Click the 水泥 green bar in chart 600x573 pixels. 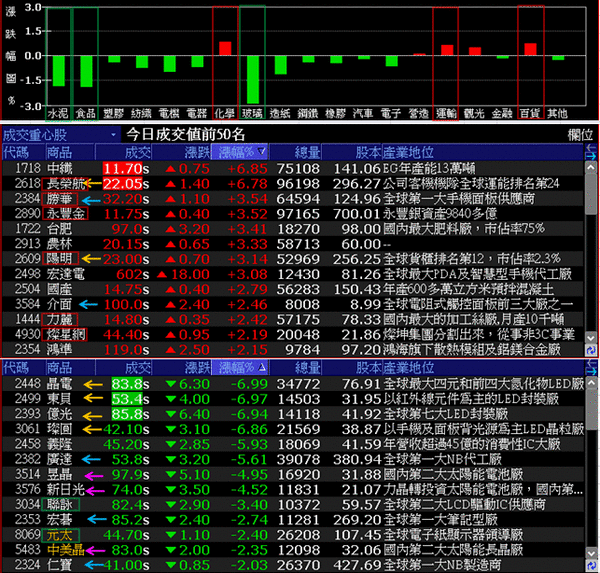(59, 71)
